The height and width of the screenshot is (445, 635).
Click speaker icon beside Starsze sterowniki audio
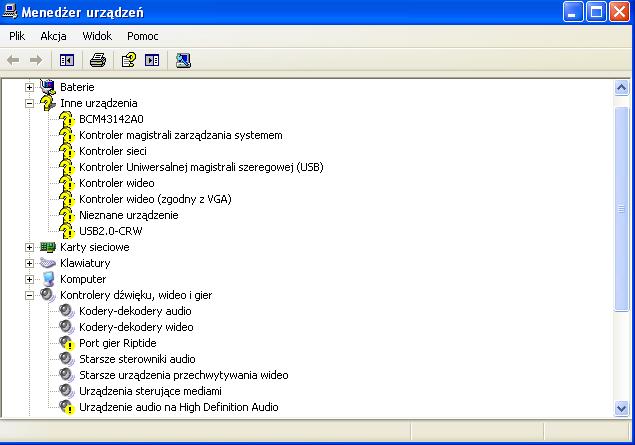[67, 359]
